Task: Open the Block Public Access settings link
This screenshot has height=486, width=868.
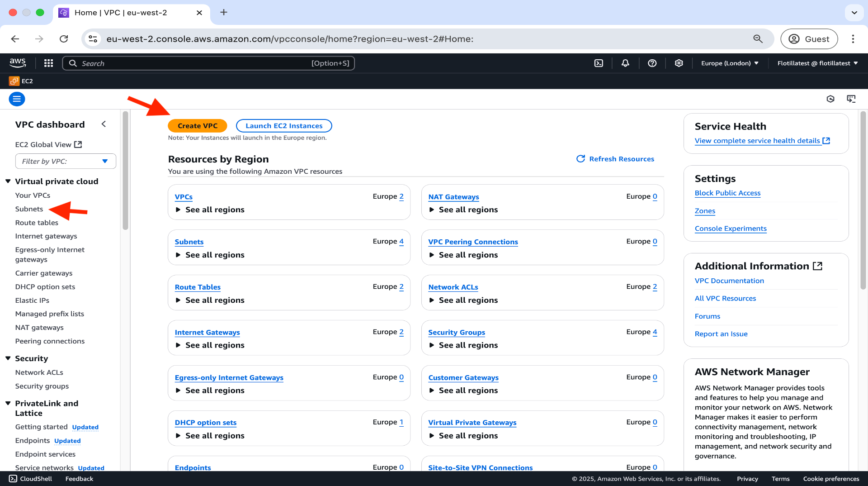Action: click(727, 193)
